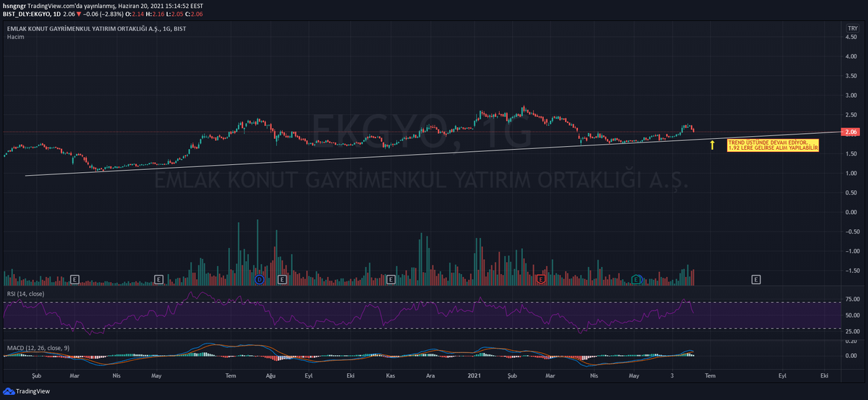Click the 50.00 RSI scale label
868x400 pixels.
pyautogui.click(x=851, y=315)
